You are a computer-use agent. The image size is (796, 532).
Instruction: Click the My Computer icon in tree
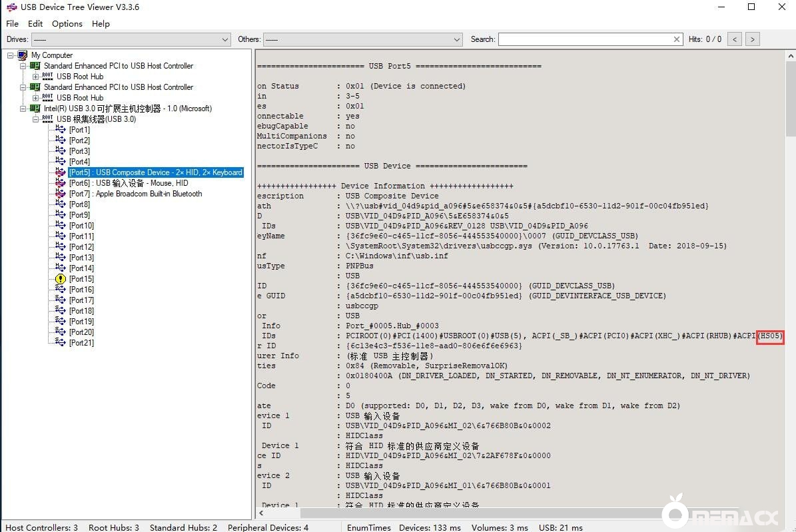tap(23, 55)
